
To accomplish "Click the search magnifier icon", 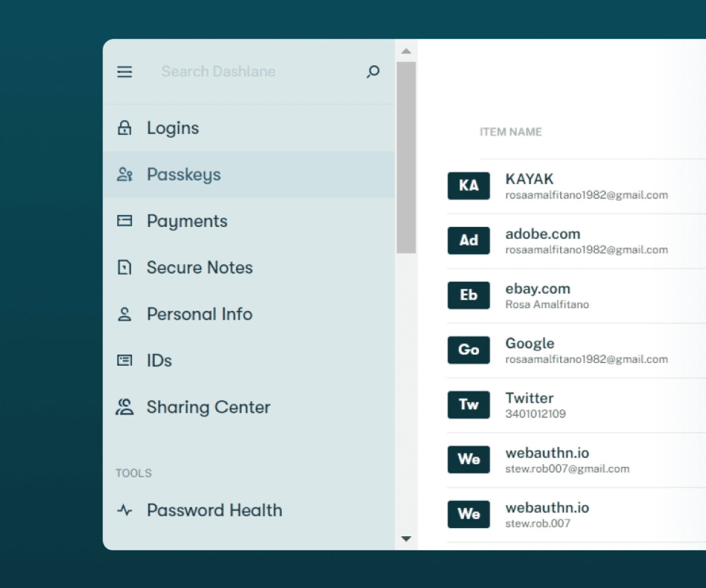I will click(x=372, y=72).
